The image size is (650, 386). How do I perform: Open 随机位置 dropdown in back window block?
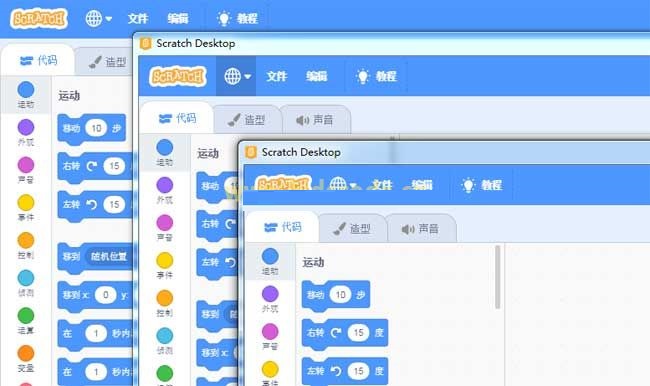[109, 256]
